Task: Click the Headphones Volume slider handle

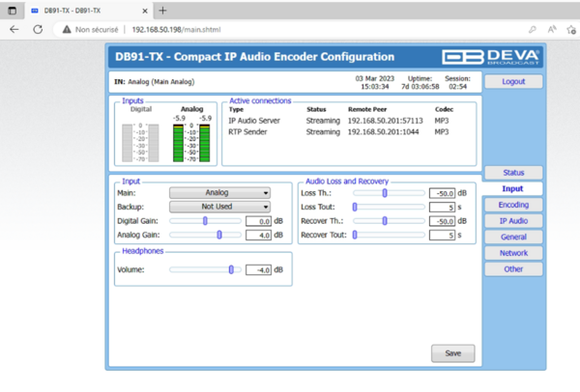Action: coord(231,269)
